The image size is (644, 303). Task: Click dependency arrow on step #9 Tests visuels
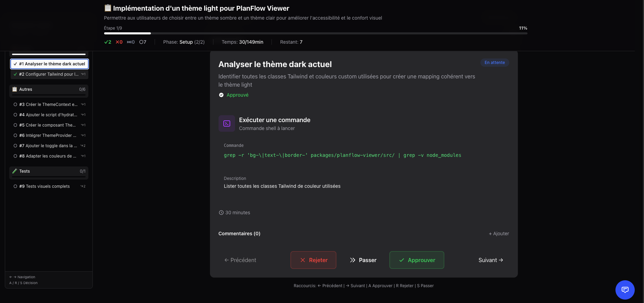tap(83, 186)
